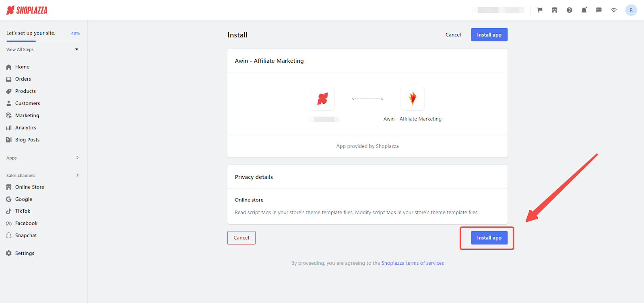
Task: Click the 40% setup progress label
Action: [75, 33]
